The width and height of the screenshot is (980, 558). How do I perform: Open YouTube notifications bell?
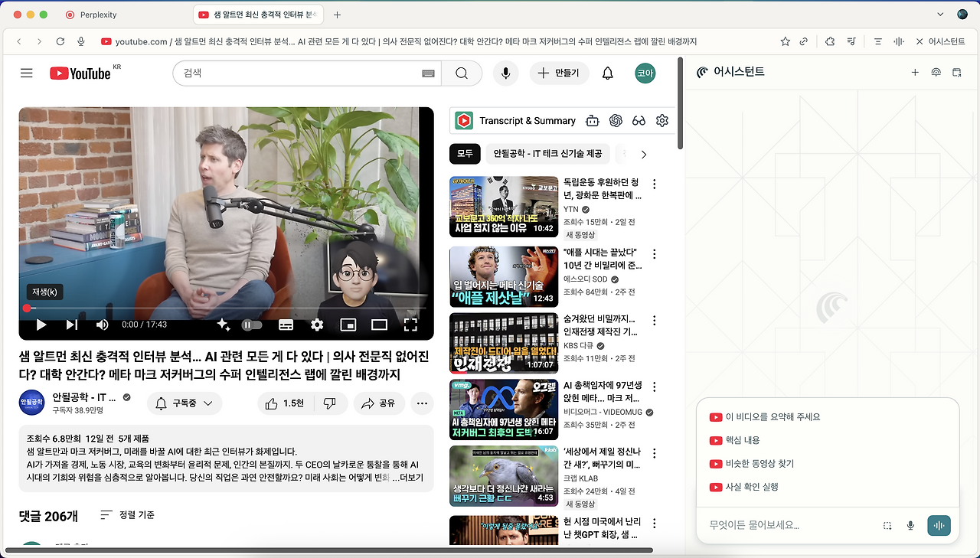608,73
